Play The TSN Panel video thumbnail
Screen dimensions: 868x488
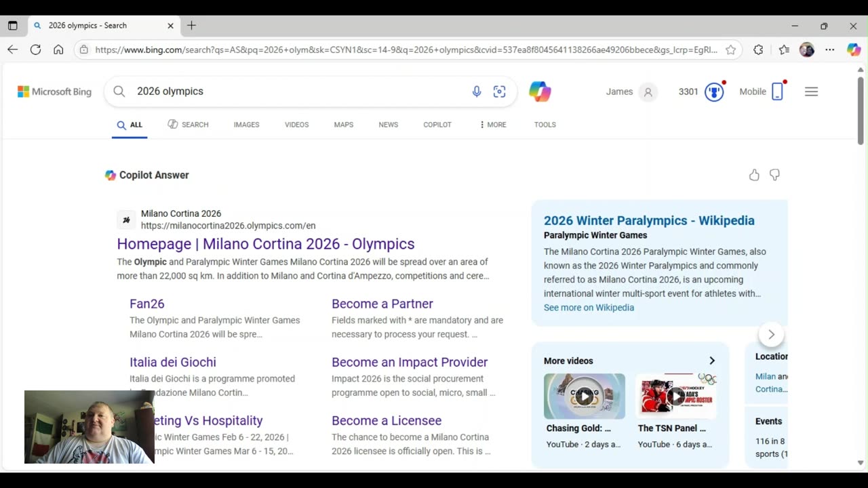point(676,396)
